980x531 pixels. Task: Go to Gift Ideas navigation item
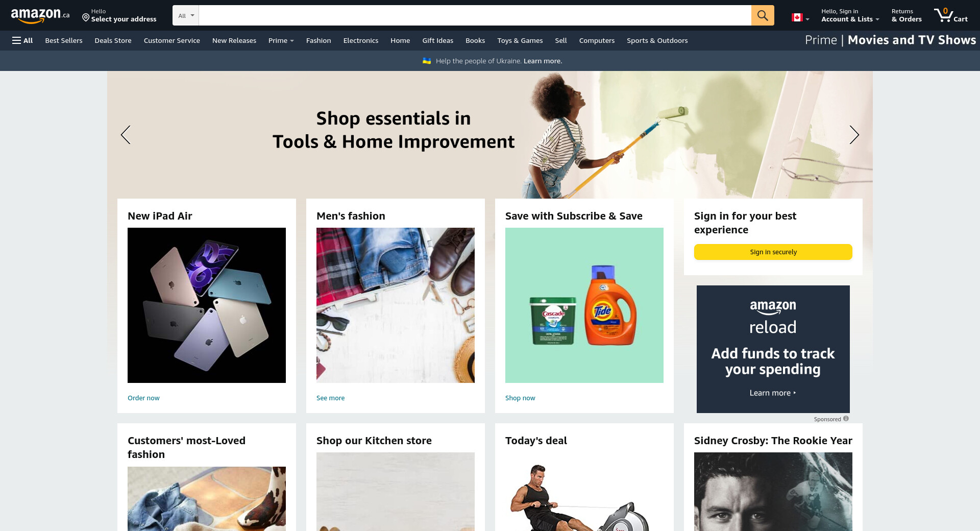coord(437,40)
